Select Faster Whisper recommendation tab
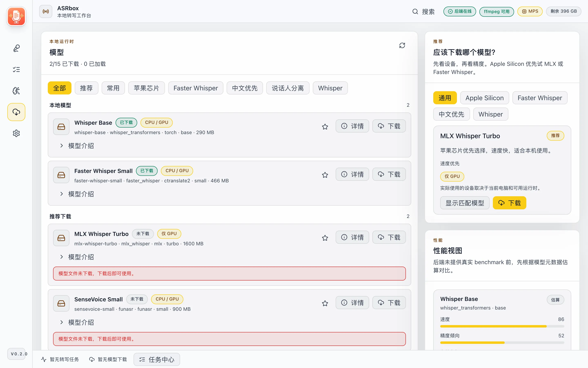The width and height of the screenshot is (588, 368). coord(540,98)
